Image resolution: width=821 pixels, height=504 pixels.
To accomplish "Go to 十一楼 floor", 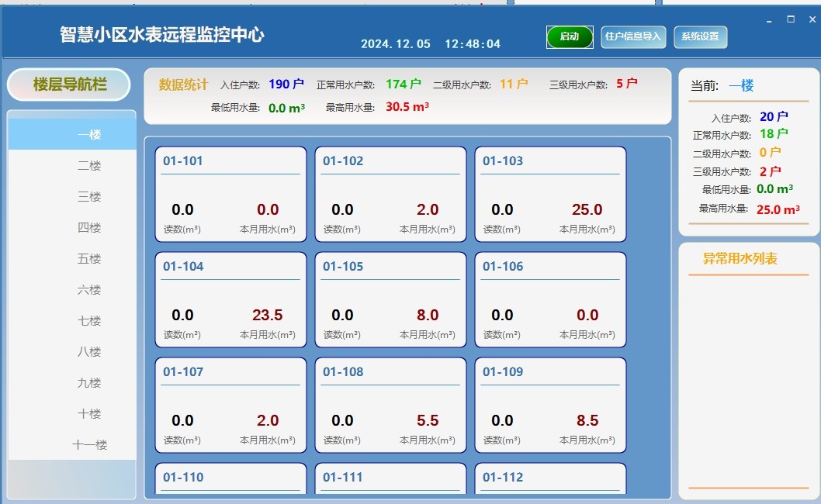I will 72,445.
